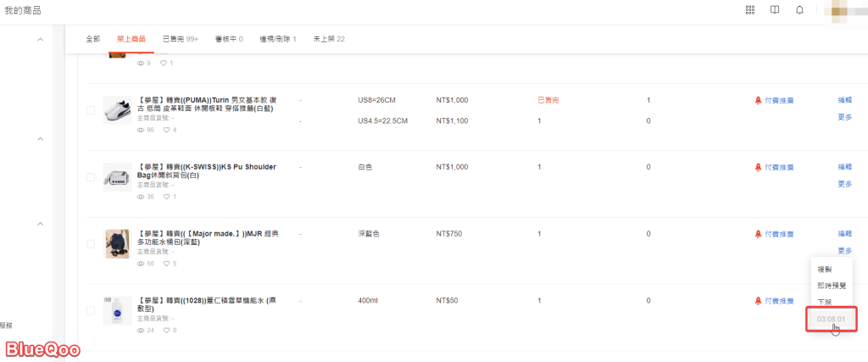
Task: Tick the checkbox for PUMA Turin shoes
Action: (x=90, y=110)
